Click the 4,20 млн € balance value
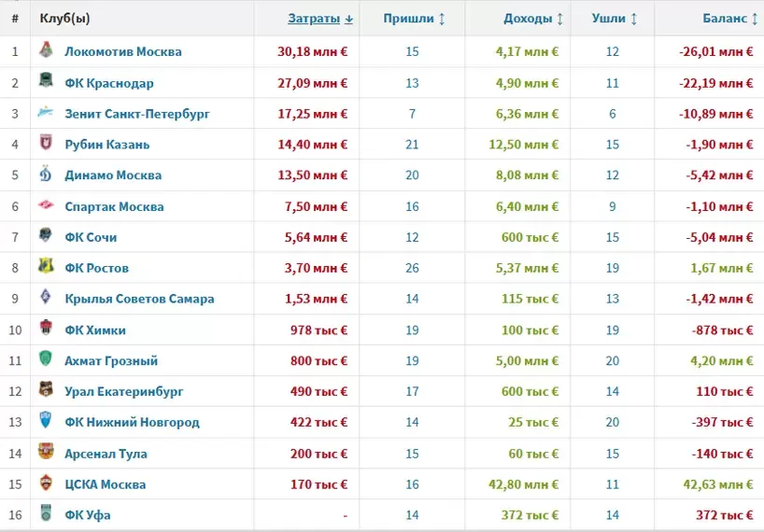Viewport: 764px width, 532px height. (722, 360)
